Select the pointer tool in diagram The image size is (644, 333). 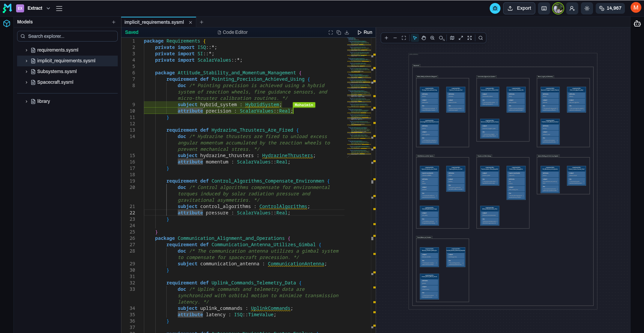(x=415, y=38)
